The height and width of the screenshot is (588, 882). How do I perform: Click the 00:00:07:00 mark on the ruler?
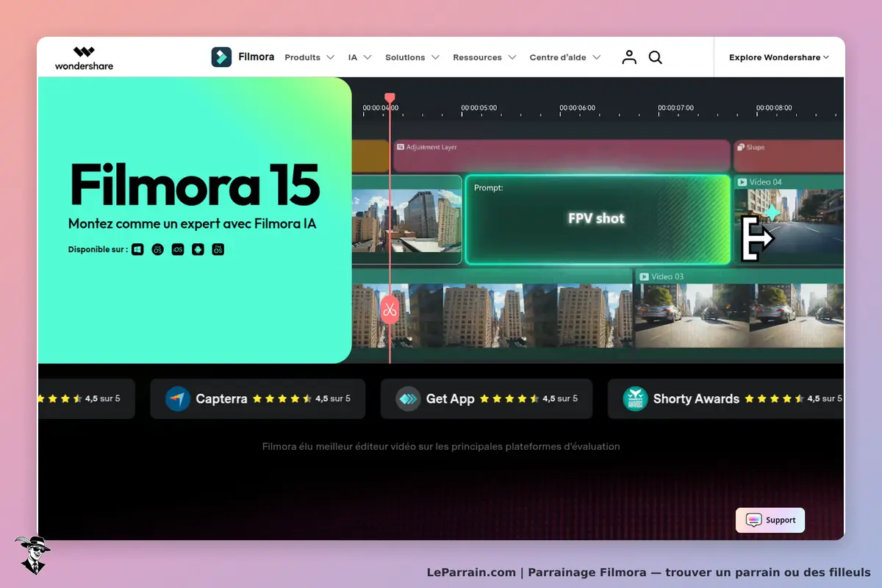pyautogui.click(x=675, y=108)
